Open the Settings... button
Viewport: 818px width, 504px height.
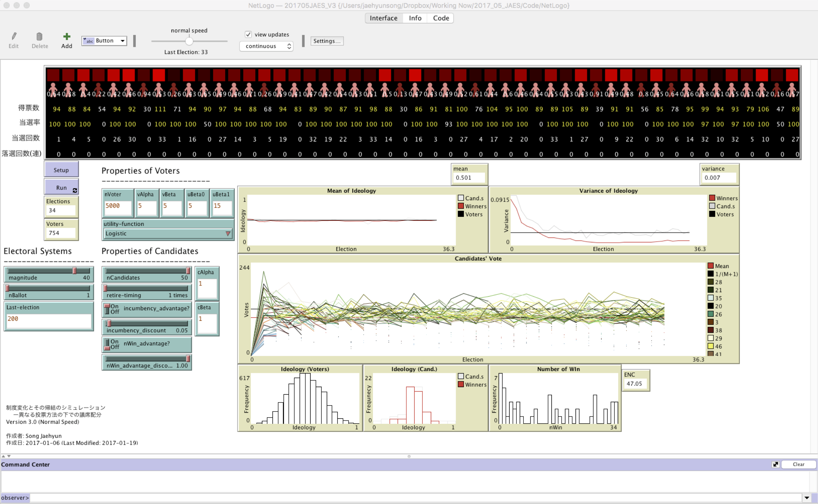(327, 41)
